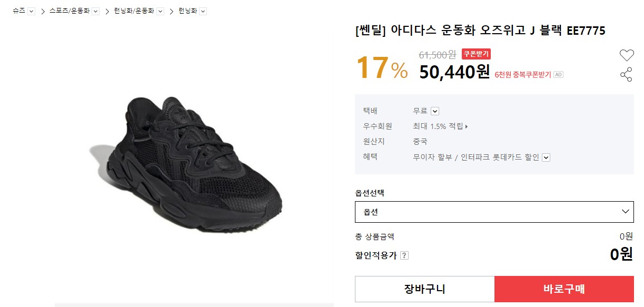Expand the 런닝화/운동화 breadcrumb dropdown arrow
644x307 pixels.
click(x=160, y=11)
